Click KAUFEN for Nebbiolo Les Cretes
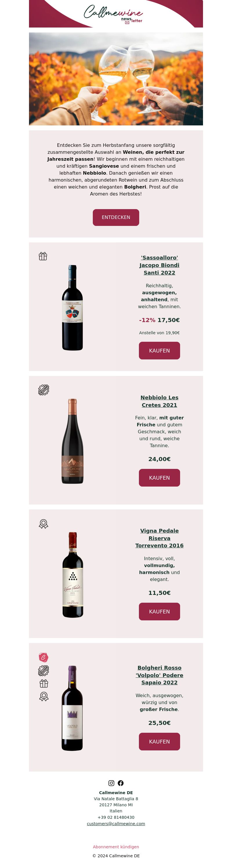Viewport: 232px width, 868px height. [x=159, y=478]
